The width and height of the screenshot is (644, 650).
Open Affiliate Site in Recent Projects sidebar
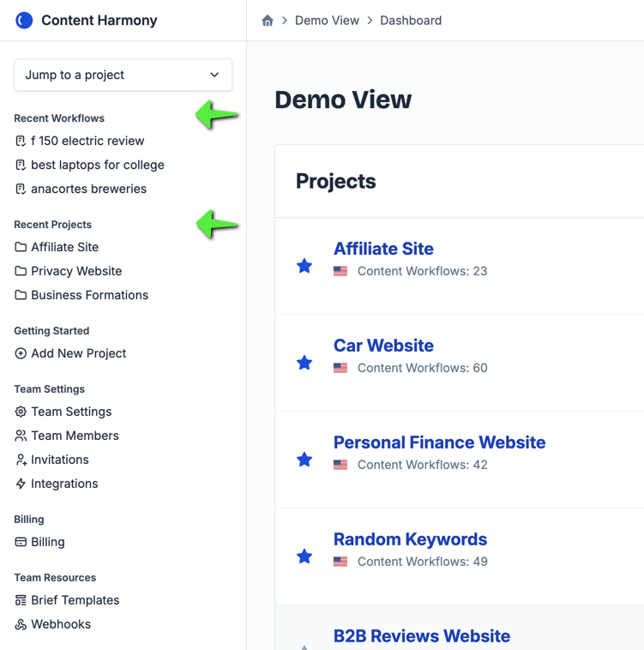64,247
